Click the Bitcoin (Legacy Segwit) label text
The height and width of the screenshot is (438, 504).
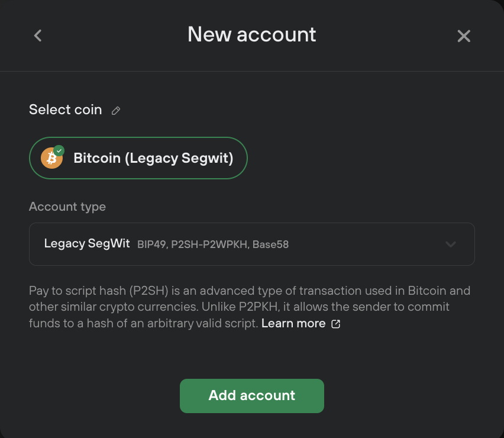tap(153, 158)
